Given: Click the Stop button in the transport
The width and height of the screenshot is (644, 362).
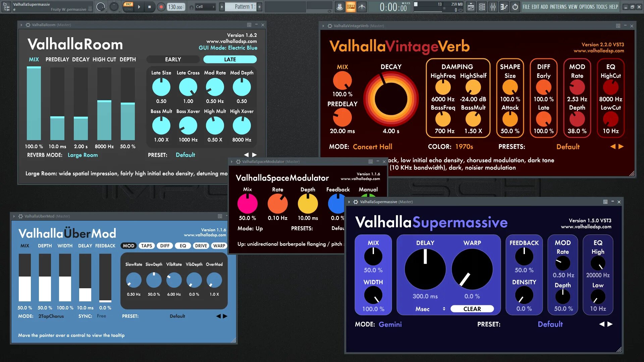Looking at the screenshot, I should click(x=149, y=7).
